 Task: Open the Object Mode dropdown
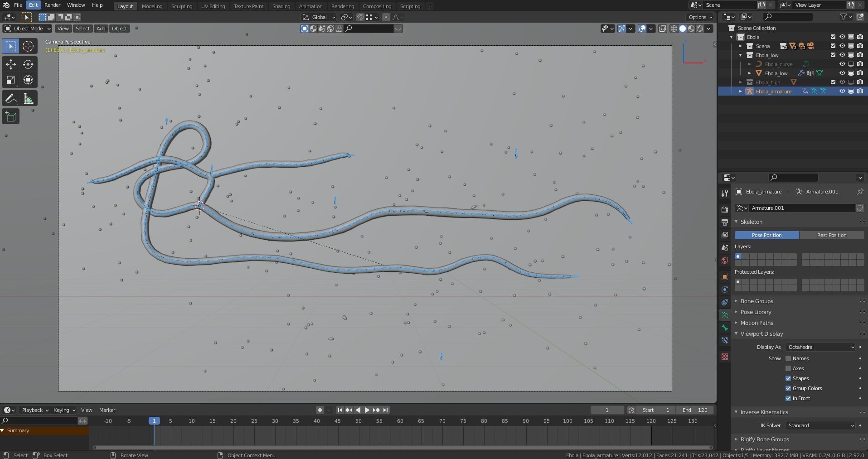pos(28,29)
